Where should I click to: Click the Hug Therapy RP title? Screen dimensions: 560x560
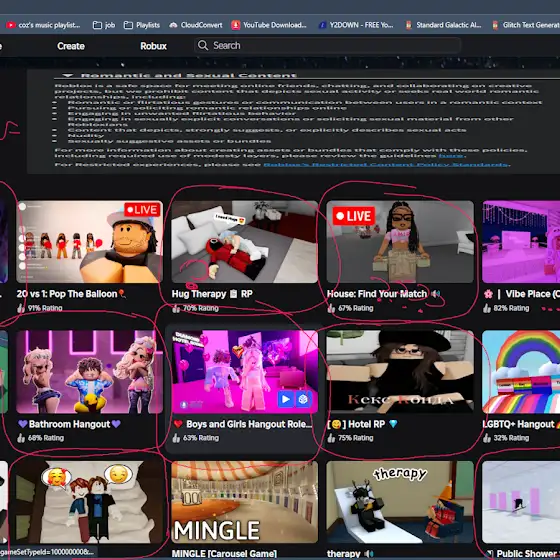point(212,294)
